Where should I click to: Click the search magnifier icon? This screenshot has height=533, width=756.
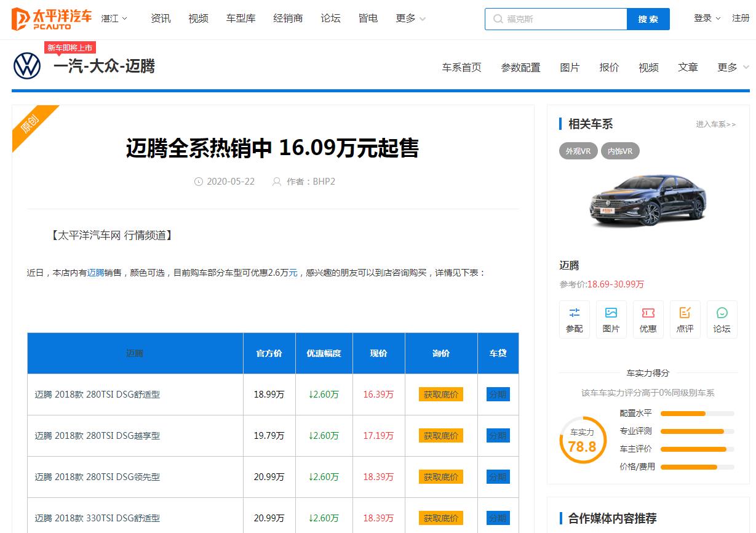[x=498, y=19]
